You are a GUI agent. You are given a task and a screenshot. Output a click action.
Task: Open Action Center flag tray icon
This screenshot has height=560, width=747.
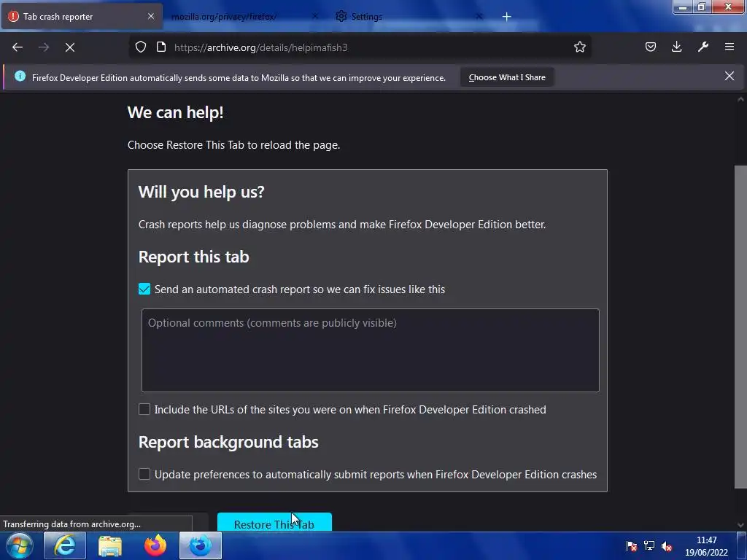[x=632, y=545]
